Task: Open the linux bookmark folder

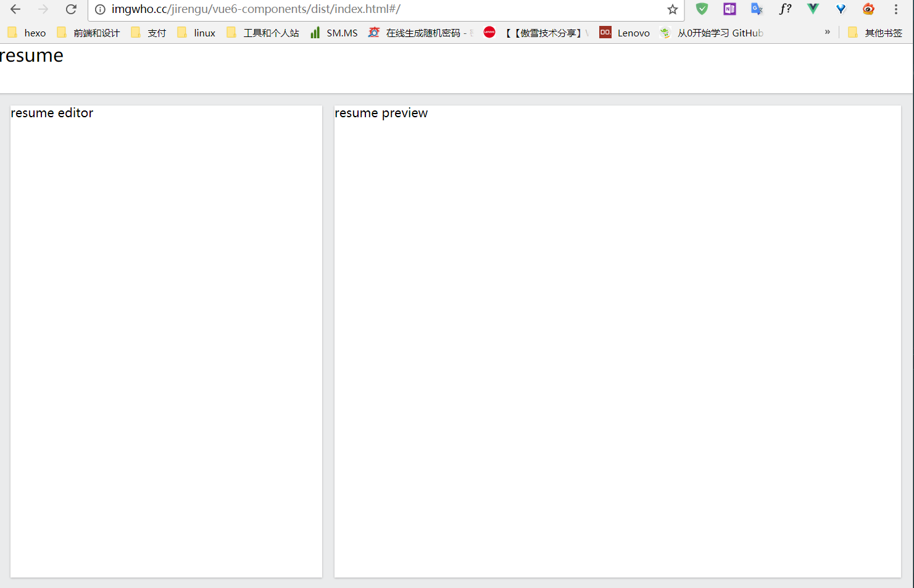Action: pyautogui.click(x=196, y=33)
